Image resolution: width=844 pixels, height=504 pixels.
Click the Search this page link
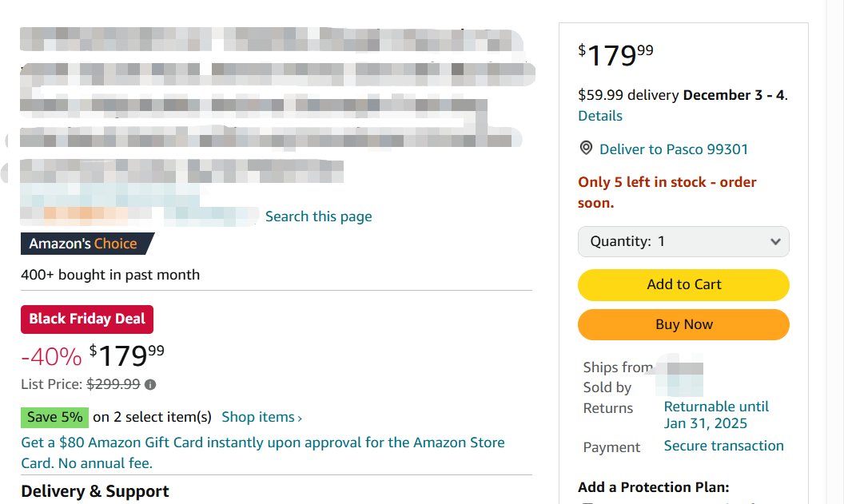pyautogui.click(x=318, y=216)
